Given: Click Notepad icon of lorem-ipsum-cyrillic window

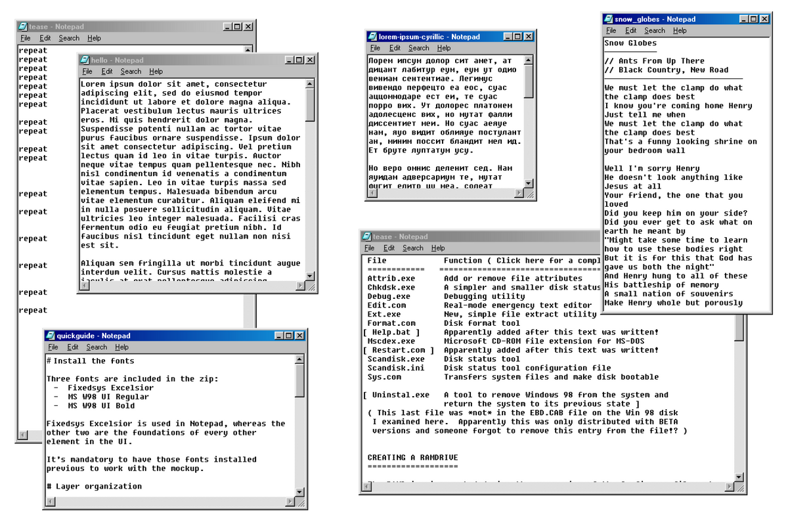Looking at the screenshot, I should click(373, 37).
